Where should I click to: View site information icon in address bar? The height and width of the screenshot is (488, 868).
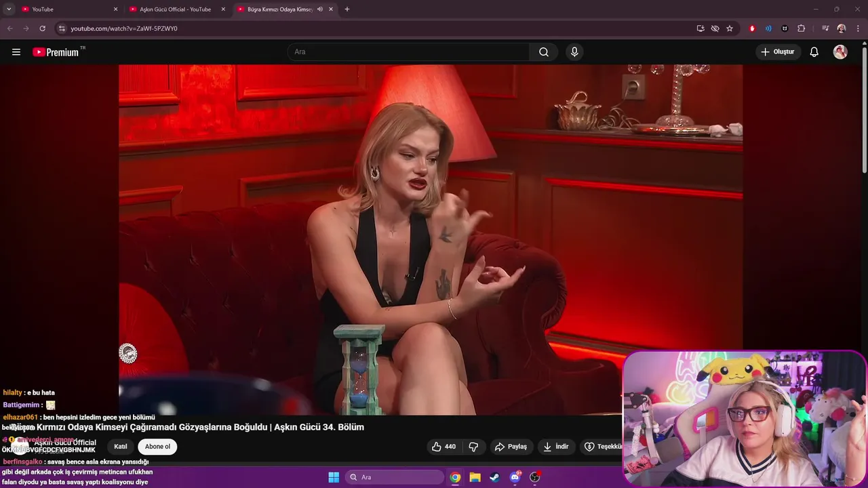point(62,28)
